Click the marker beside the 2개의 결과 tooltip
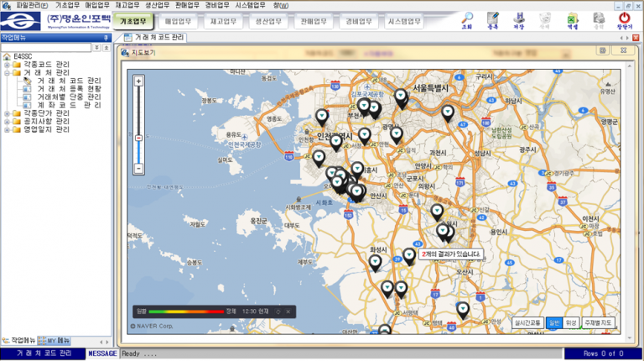Viewport: 644px width, 361px height. pyautogui.click(x=409, y=256)
